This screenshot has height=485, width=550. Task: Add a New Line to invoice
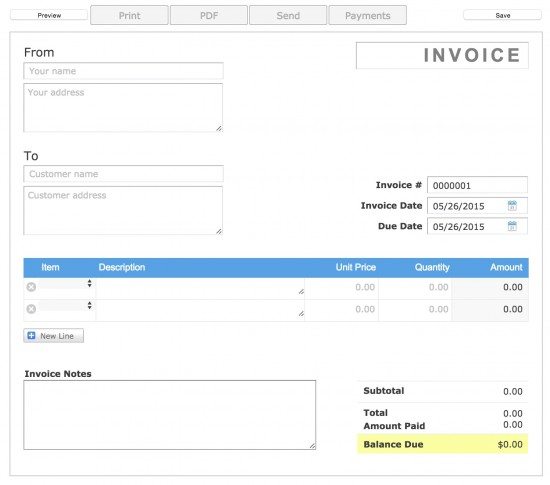click(54, 336)
